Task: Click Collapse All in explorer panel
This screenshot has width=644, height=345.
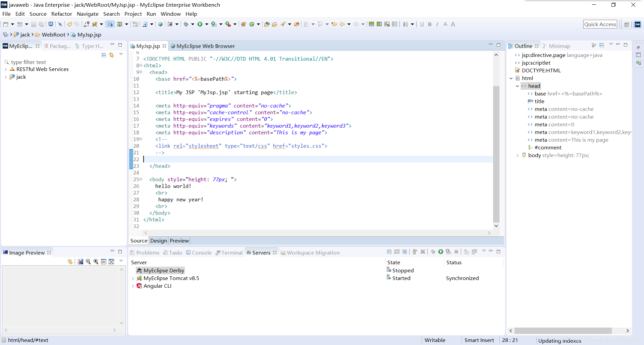Action: 104,55
